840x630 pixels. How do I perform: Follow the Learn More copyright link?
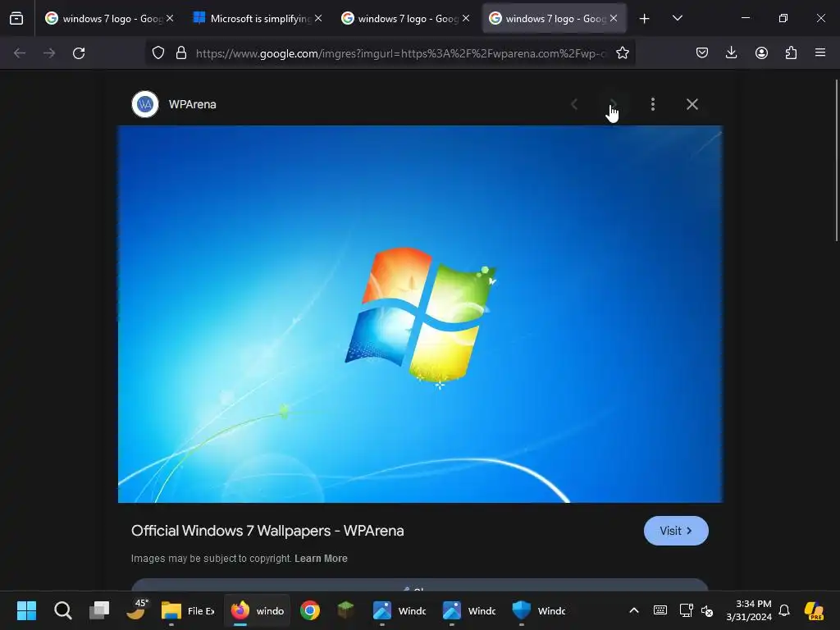pyautogui.click(x=321, y=558)
